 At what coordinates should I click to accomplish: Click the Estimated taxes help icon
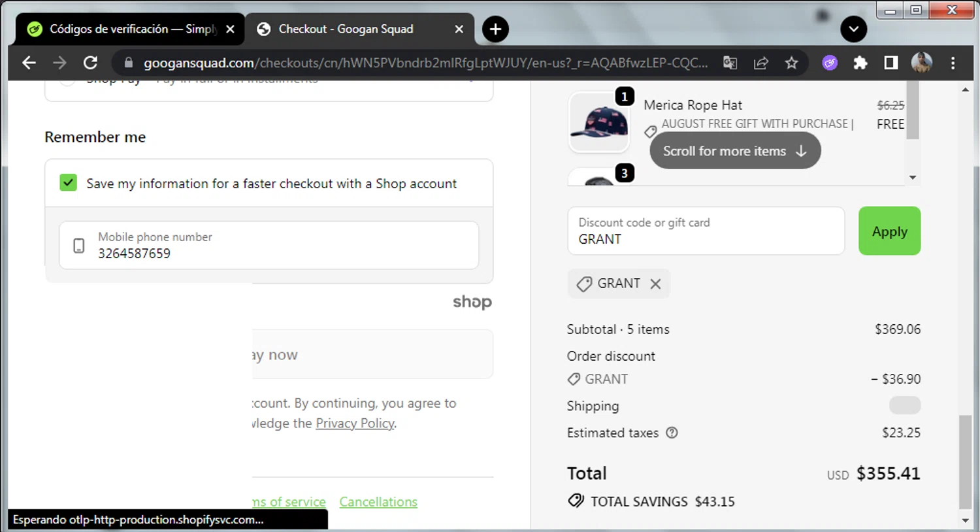coord(672,432)
